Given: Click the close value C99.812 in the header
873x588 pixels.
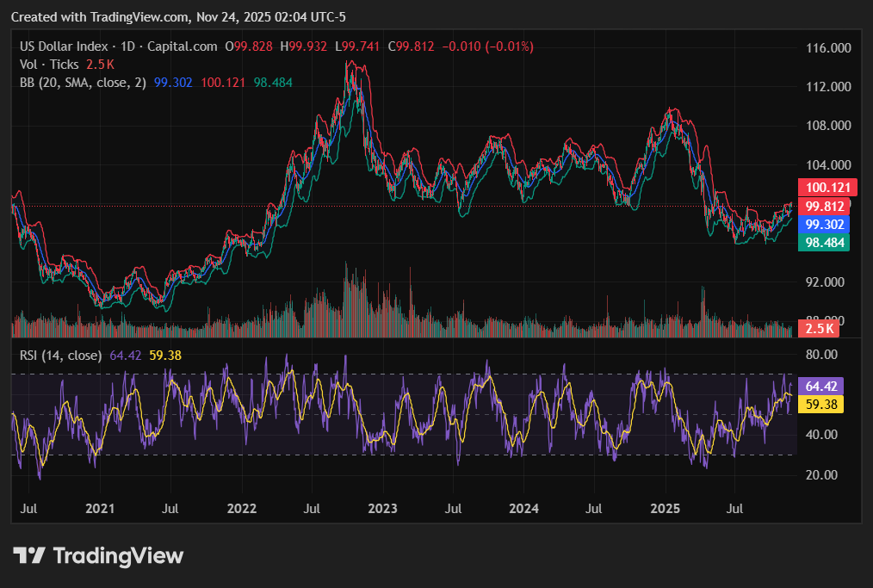Looking at the screenshot, I should click(412, 46).
